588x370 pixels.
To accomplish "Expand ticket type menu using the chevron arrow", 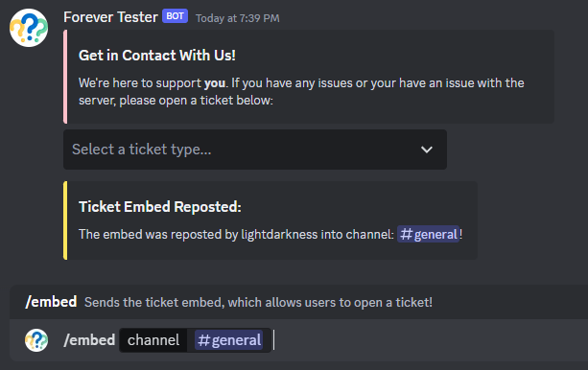I will [x=427, y=150].
